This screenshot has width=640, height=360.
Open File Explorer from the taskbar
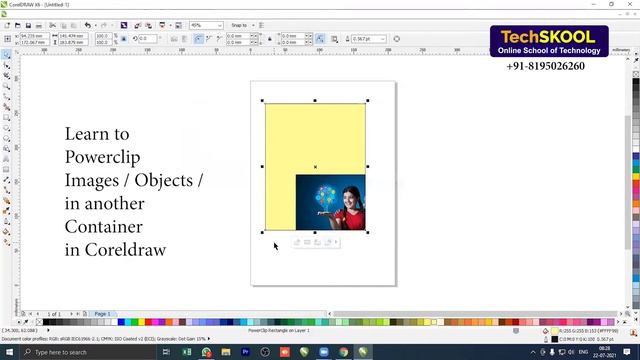point(226,352)
